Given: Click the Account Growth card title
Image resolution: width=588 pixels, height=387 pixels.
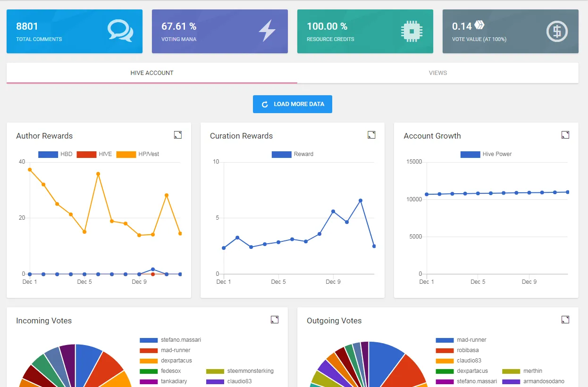Looking at the screenshot, I should tap(432, 136).
